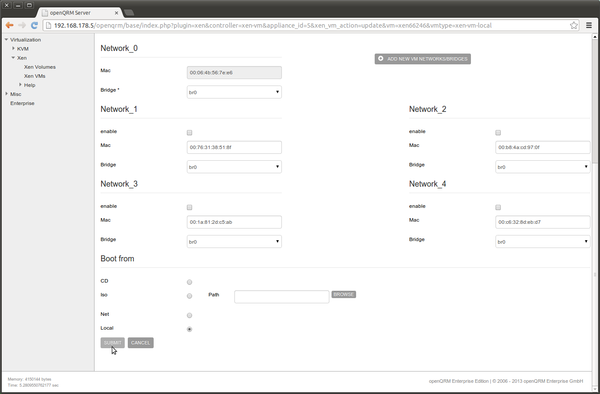Enable Network_2 checkbox
Image resolution: width=600 pixels, height=394 pixels.
[498, 133]
